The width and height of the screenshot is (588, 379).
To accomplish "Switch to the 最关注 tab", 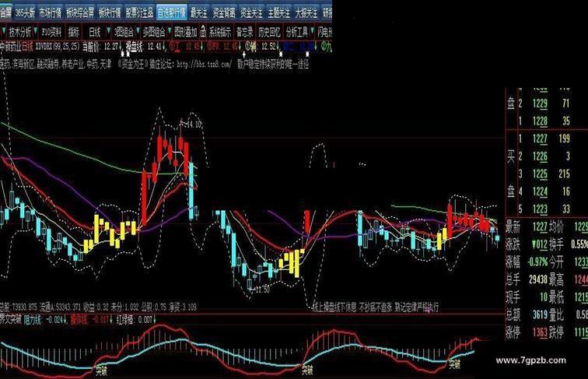I will [199, 13].
